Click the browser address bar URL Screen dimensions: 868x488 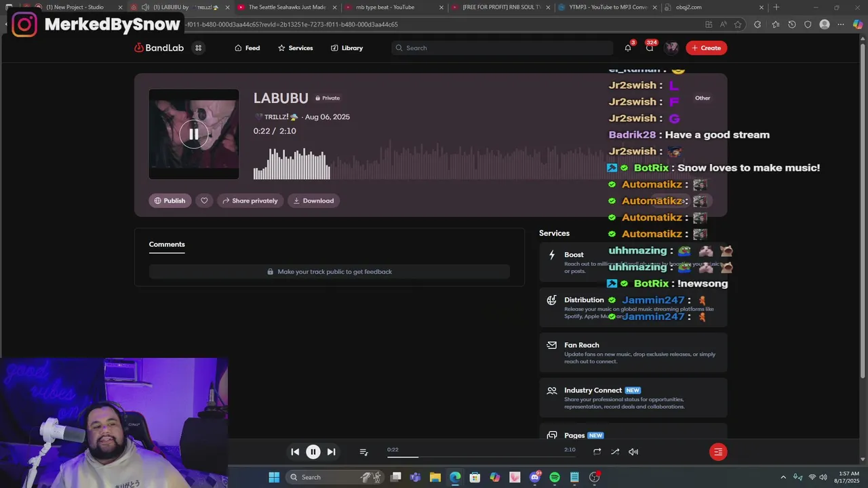[292, 24]
